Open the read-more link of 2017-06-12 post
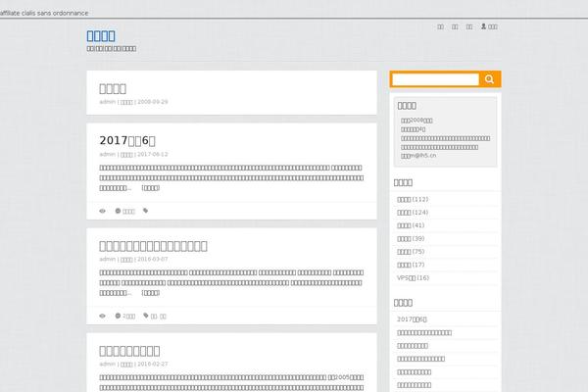The width and height of the screenshot is (588, 392). coord(151,188)
